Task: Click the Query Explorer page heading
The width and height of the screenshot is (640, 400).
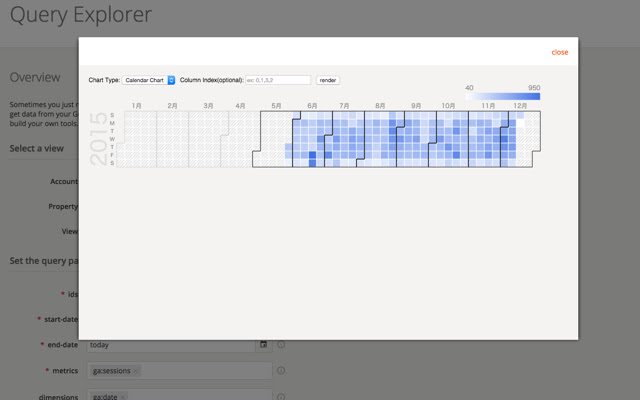Action: pyautogui.click(x=81, y=14)
